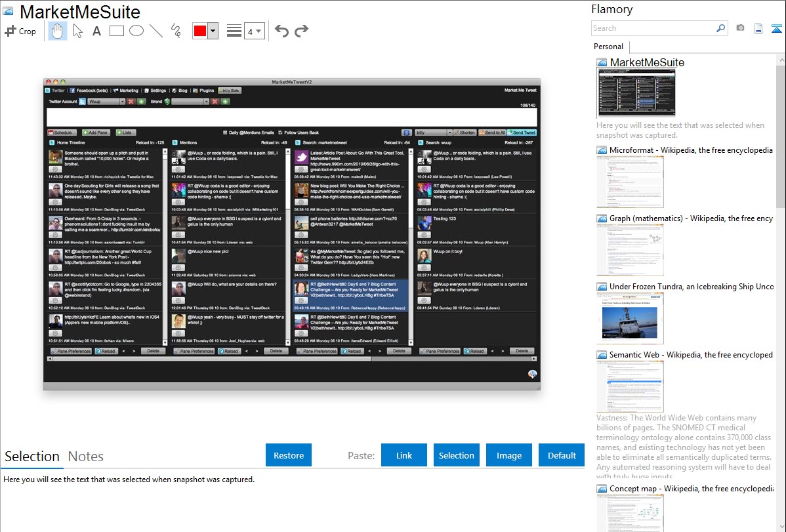Pick the ellipse shape tool
Image resolution: width=786 pixels, height=532 pixels.
coord(136,31)
